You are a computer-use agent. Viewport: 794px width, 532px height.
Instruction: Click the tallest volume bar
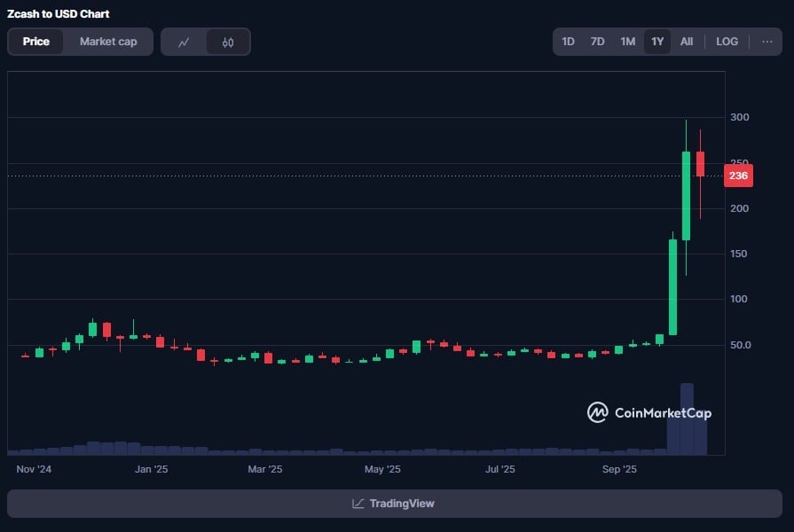coord(686,419)
